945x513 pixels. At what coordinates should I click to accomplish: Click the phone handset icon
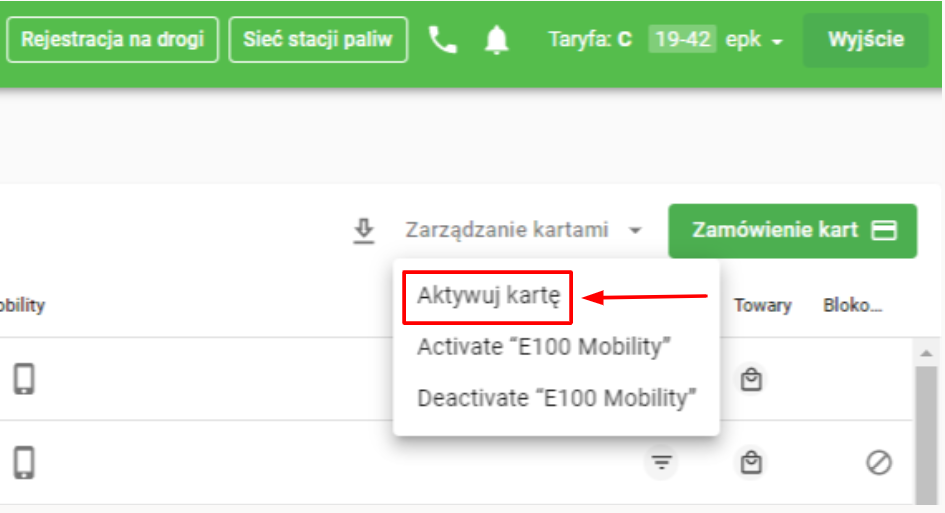coord(442,40)
